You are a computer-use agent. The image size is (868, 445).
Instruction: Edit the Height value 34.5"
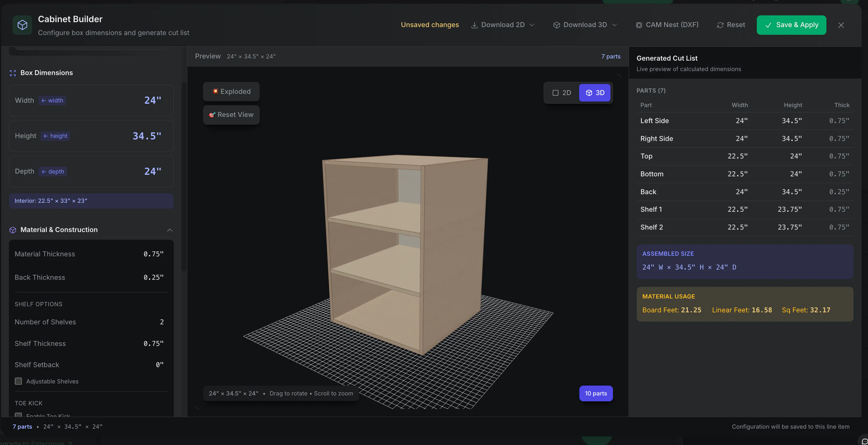(147, 136)
